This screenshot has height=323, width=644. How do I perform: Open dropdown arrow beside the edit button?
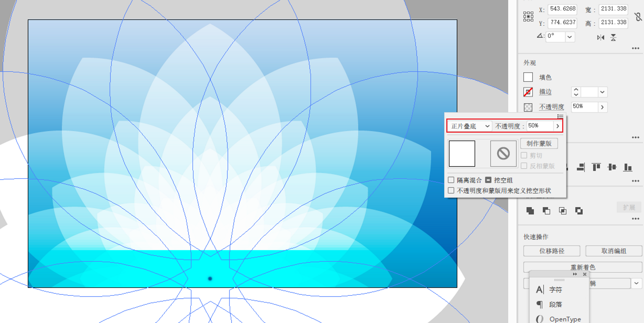(x=636, y=284)
